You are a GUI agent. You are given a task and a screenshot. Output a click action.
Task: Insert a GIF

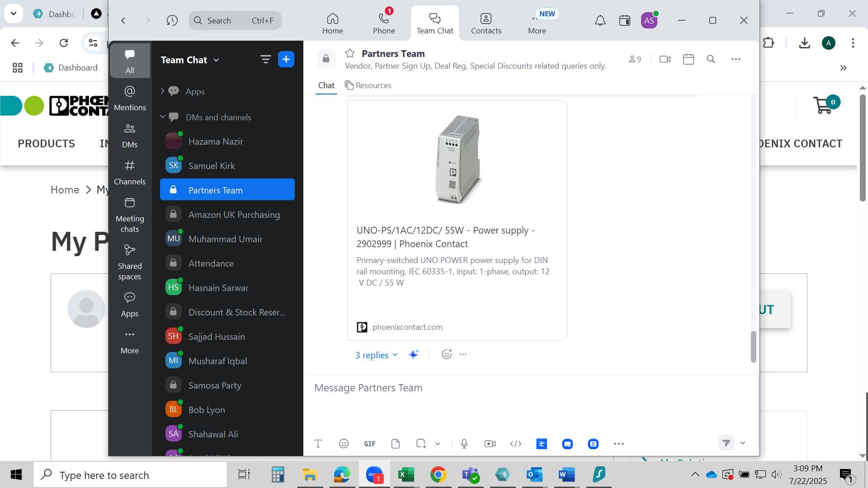click(x=370, y=444)
